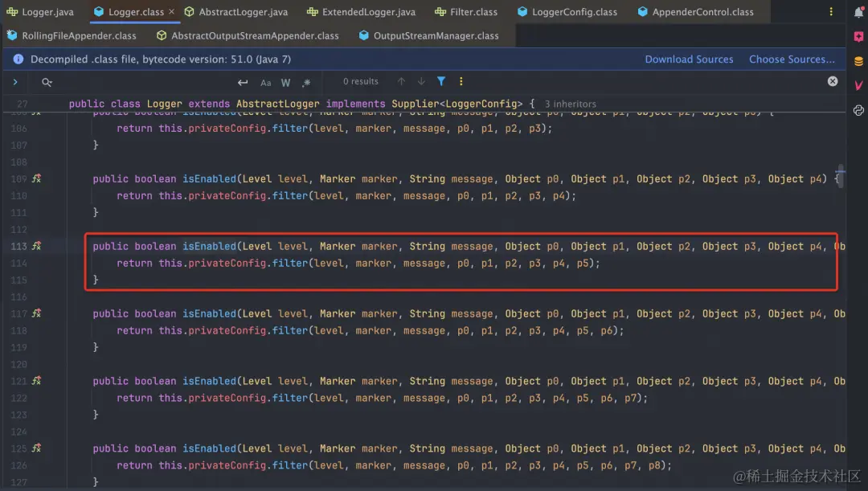
Task: Open the notifications bell in right sidebar
Action: tap(858, 11)
